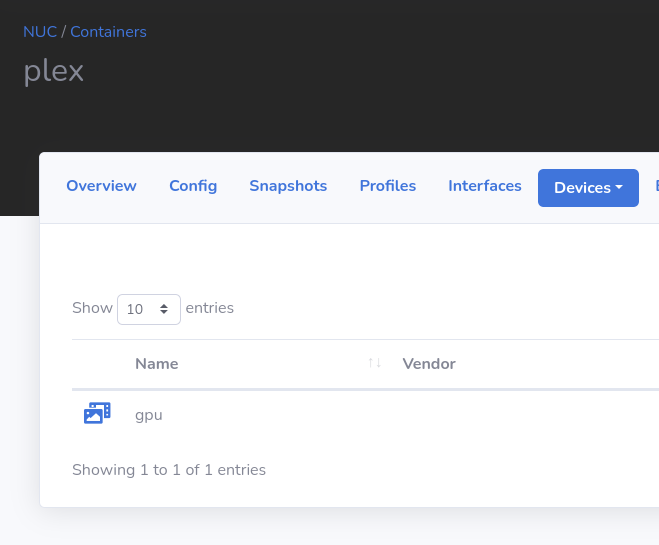
Task: Follow the NUC breadcrumb link
Action: 40,32
